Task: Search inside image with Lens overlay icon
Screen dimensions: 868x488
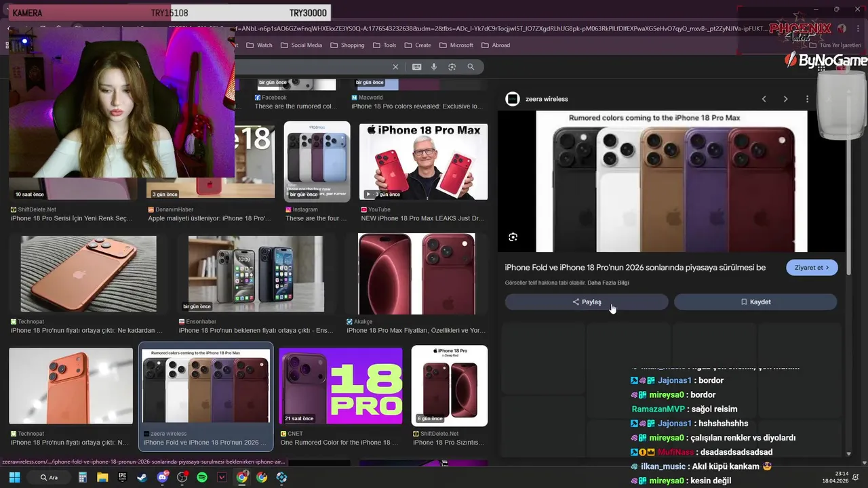Action: (x=513, y=237)
